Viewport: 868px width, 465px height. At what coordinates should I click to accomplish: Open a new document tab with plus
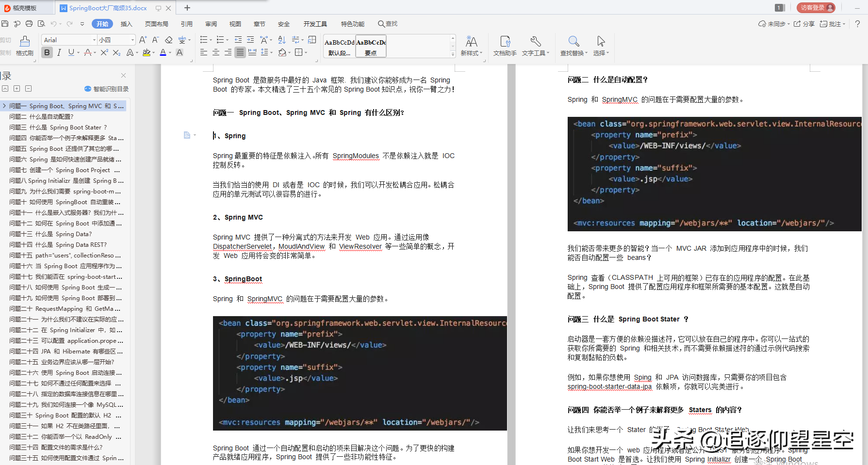click(x=187, y=8)
